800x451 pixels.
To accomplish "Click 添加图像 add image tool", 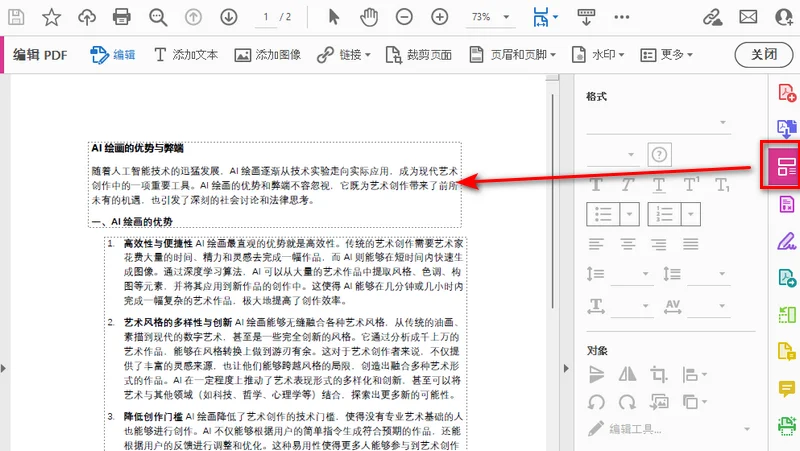I will coord(267,55).
